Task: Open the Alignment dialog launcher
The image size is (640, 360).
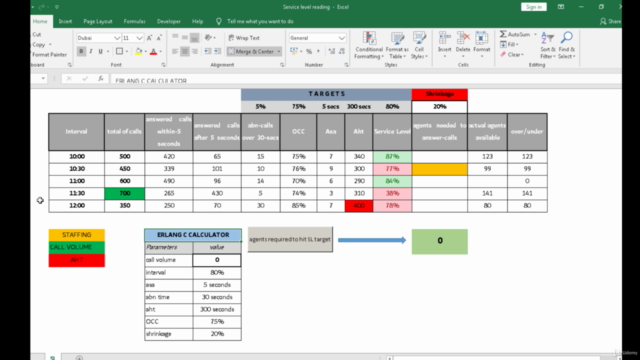Action: click(282, 65)
